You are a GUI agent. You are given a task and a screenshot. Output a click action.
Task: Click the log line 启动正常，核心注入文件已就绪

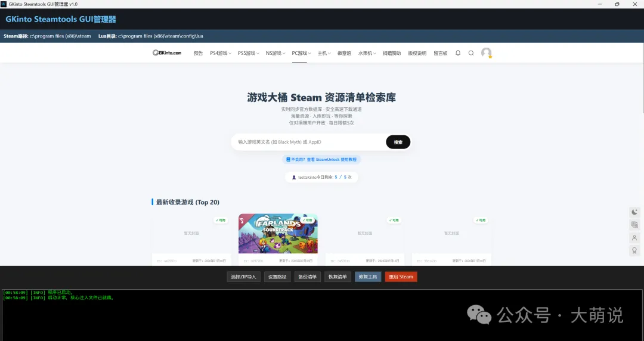click(58, 297)
